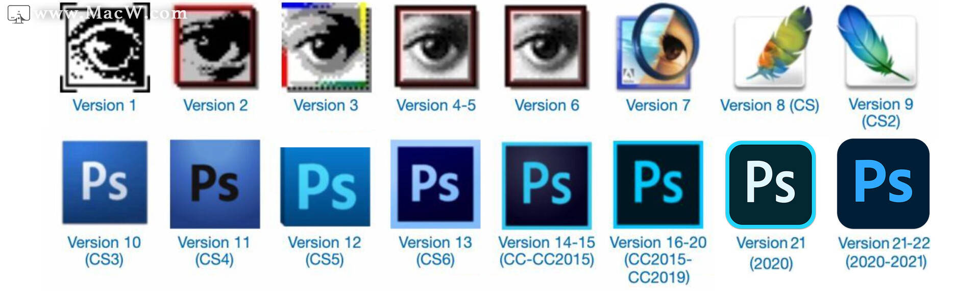
Task: Click the Version 3 color-bordered eye icon
Action: coord(326,47)
